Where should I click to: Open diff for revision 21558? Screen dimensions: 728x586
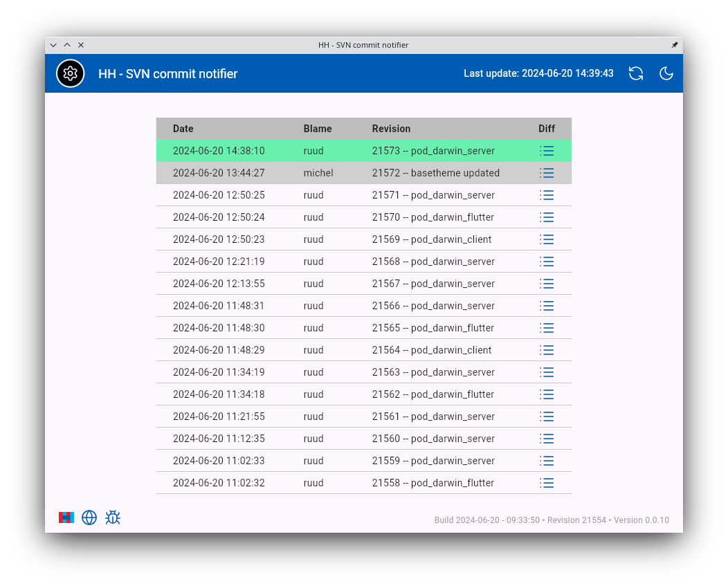pos(547,483)
